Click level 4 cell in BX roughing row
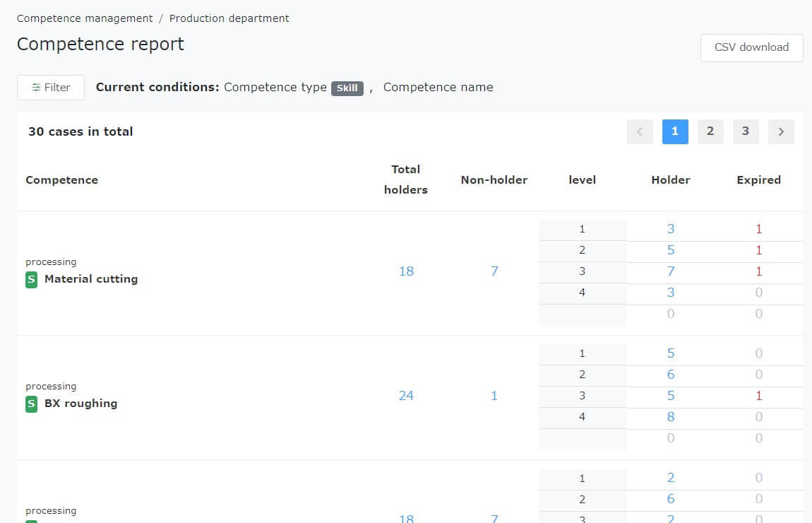Image resolution: width=812 pixels, height=523 pixels. pos(582,417)
